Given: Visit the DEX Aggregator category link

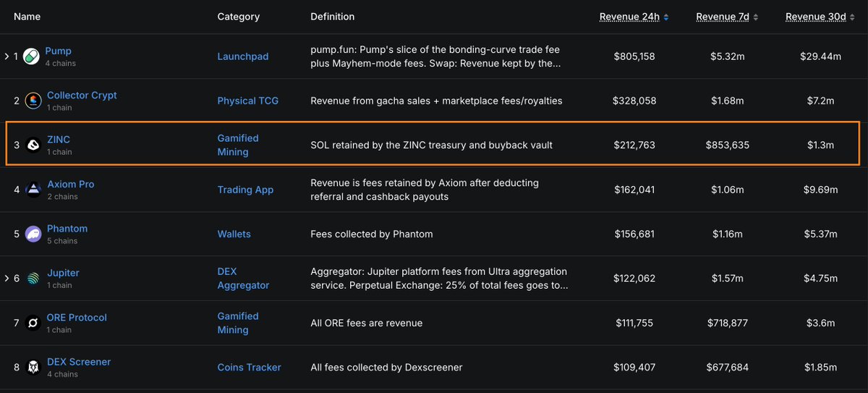Looking at the screenshot, I should coord(243,279).
